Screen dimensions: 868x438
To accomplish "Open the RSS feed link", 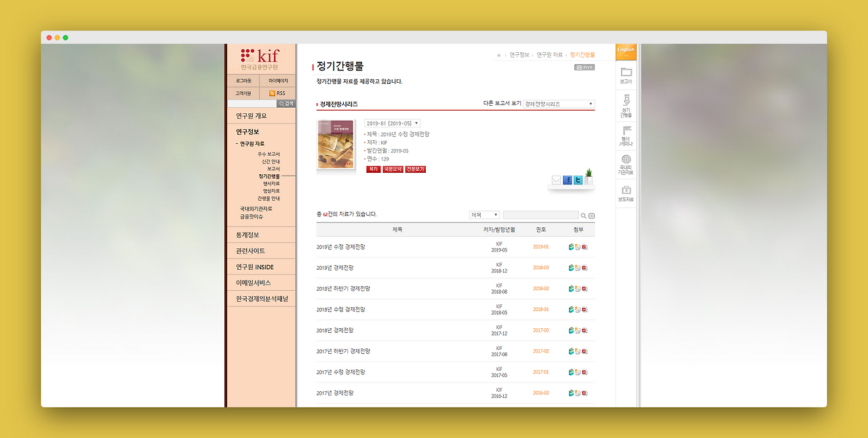I will tap(277, 93).
